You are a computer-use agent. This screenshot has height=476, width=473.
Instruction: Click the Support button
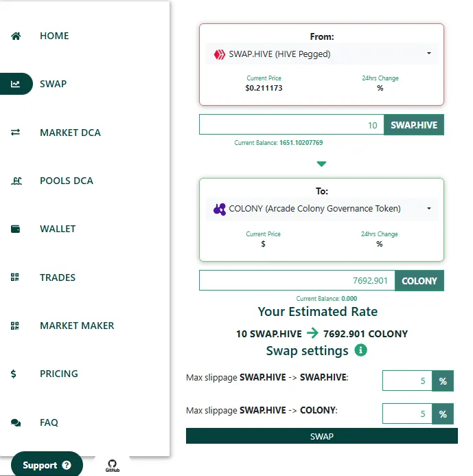pos(47,464)
